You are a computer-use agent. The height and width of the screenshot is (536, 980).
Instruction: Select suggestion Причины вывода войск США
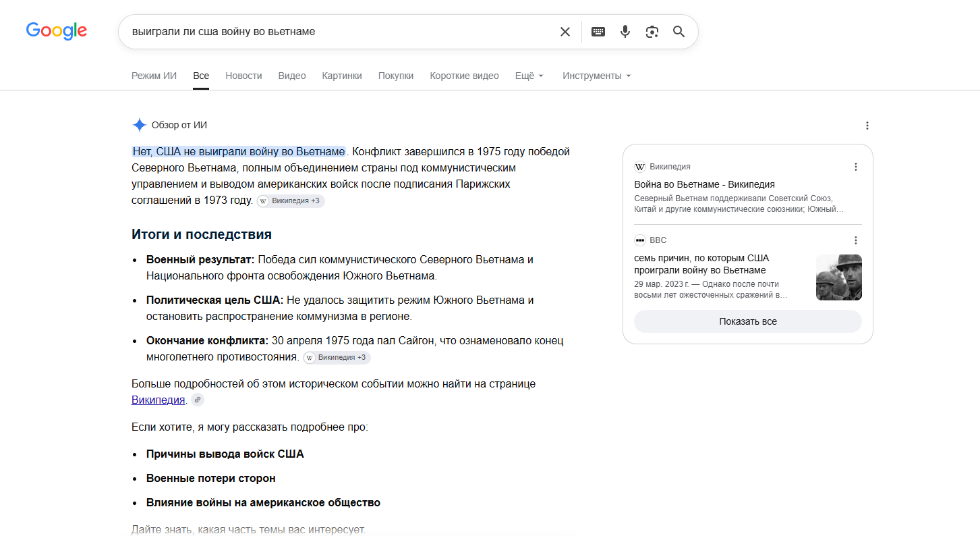(225, 454)
